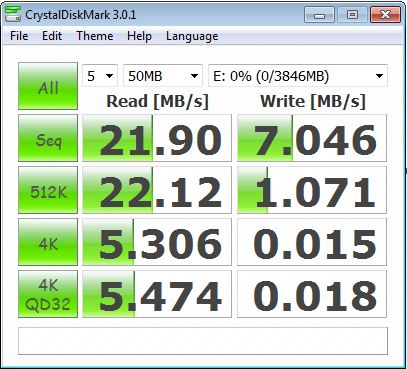
Task: Open the Theme menu
Action: coord(95,36)
